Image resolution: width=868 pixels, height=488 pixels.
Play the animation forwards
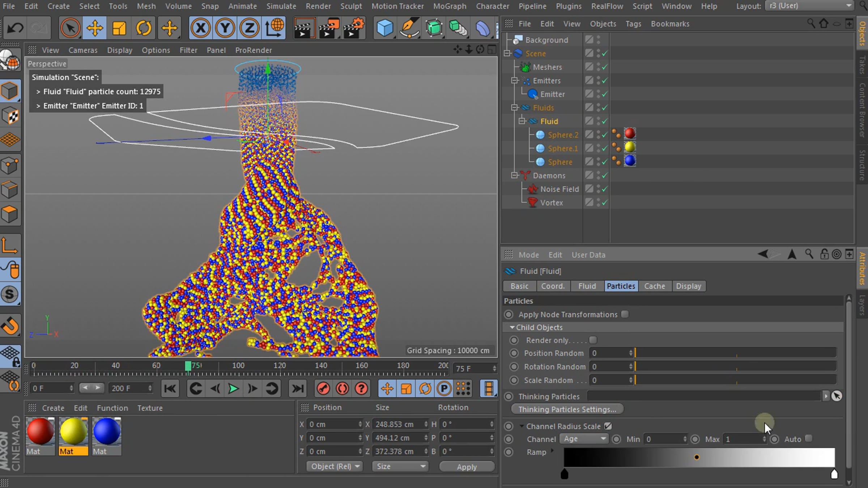[x=233, y=389]
